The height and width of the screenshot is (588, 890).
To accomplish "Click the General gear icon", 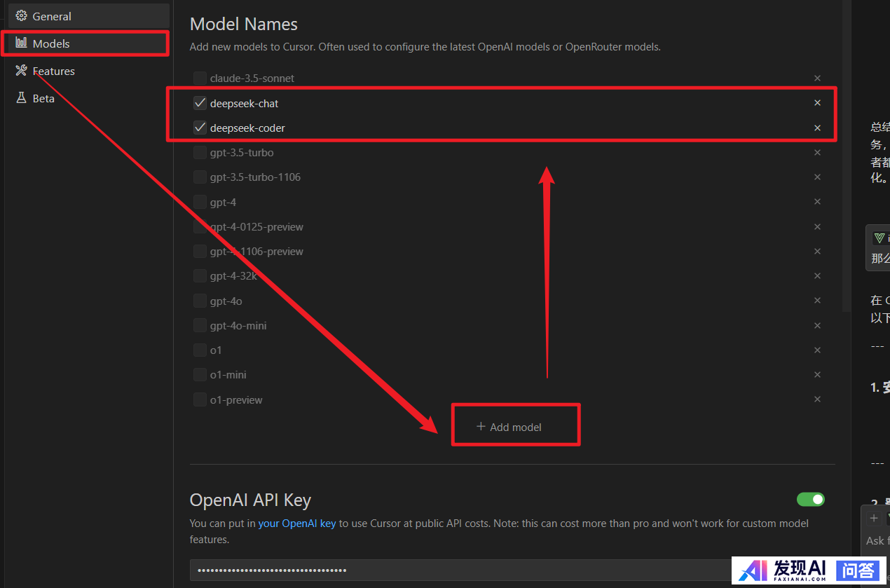I will point(21,15).
